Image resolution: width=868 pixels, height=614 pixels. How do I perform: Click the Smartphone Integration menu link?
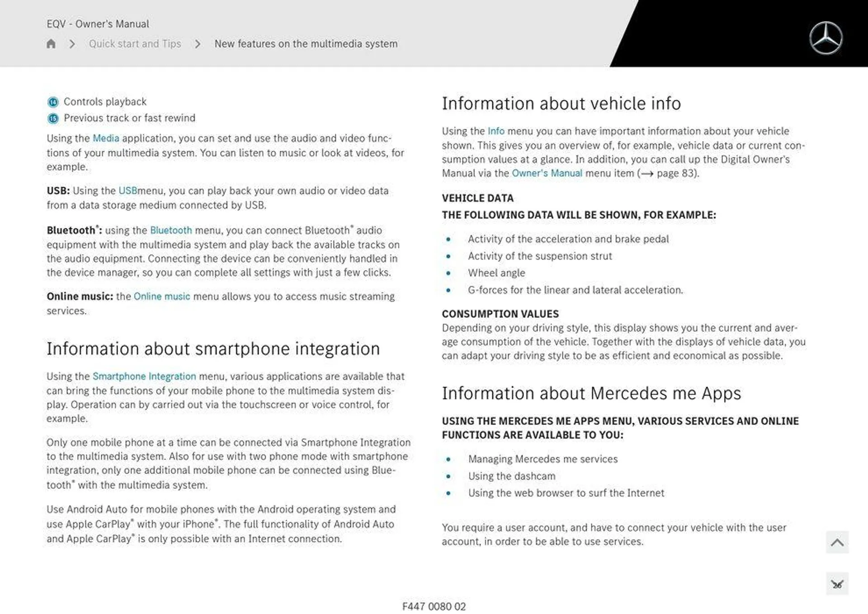coord(143,377)
